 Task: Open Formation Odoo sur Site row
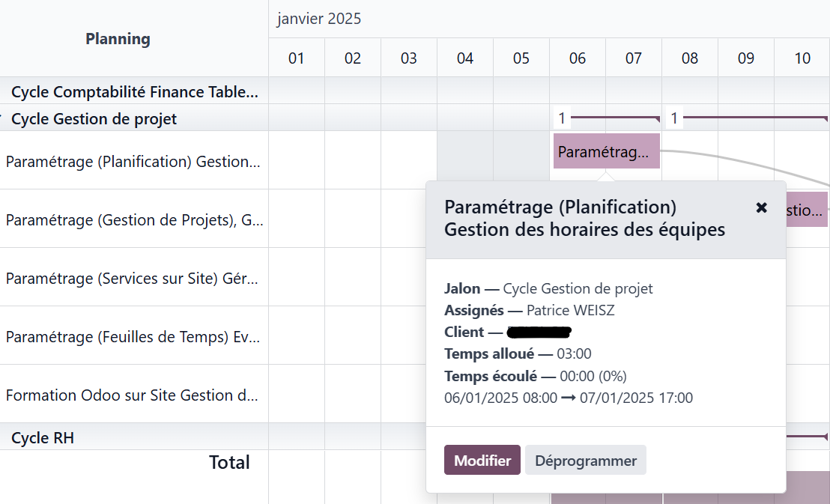[x=134, y=395]
